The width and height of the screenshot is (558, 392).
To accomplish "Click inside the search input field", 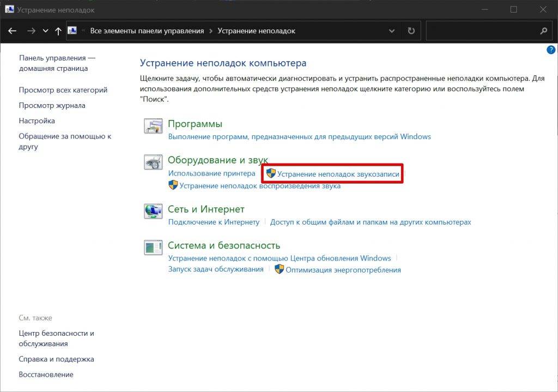I will tap(480, 31).
